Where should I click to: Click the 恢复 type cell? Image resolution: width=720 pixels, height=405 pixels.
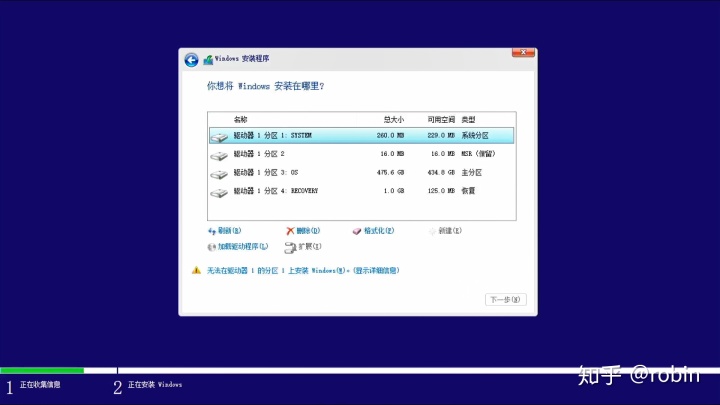pos(468,191)
